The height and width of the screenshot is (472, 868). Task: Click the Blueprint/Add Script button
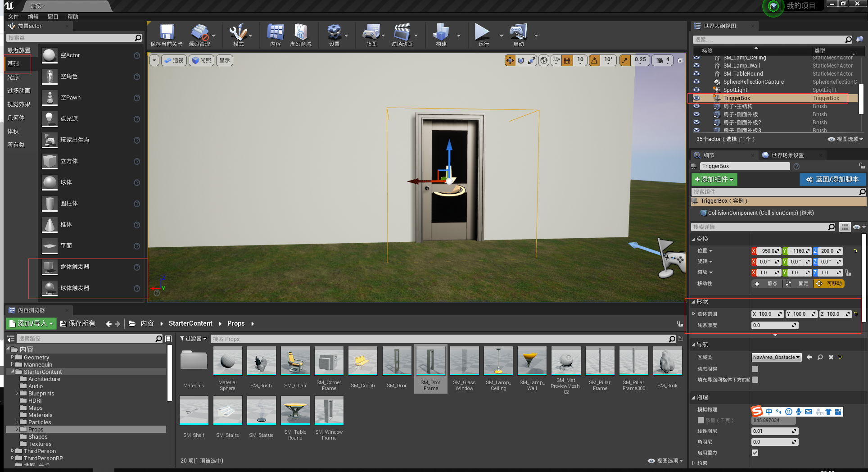pyautogui.click(x=832, y=179)
